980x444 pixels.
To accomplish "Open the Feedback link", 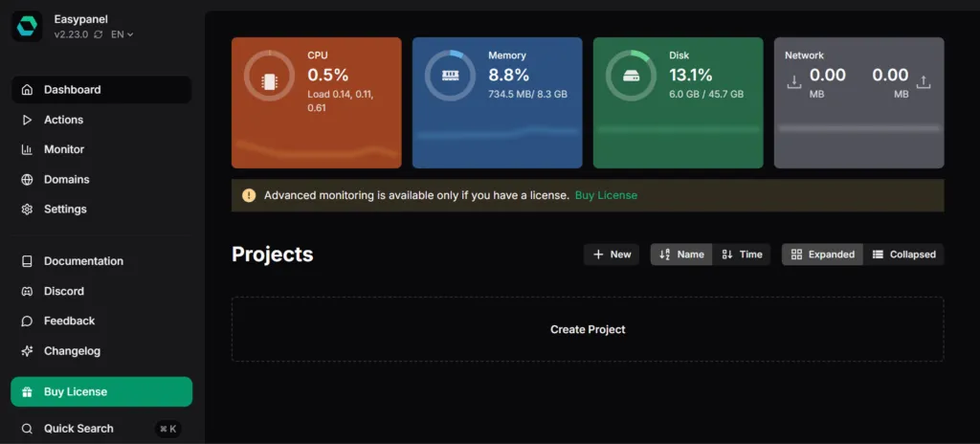I will pyautogui.click(x=101, y=321).
